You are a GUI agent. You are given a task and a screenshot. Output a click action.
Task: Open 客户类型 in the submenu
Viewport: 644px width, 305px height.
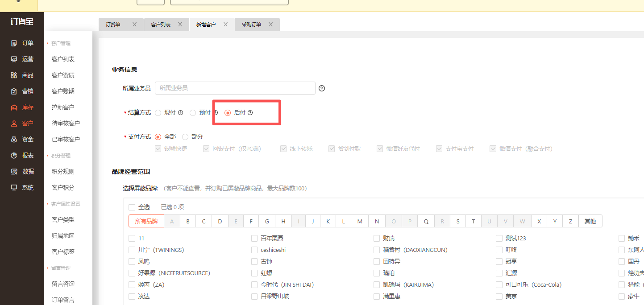tap(63, 220)
